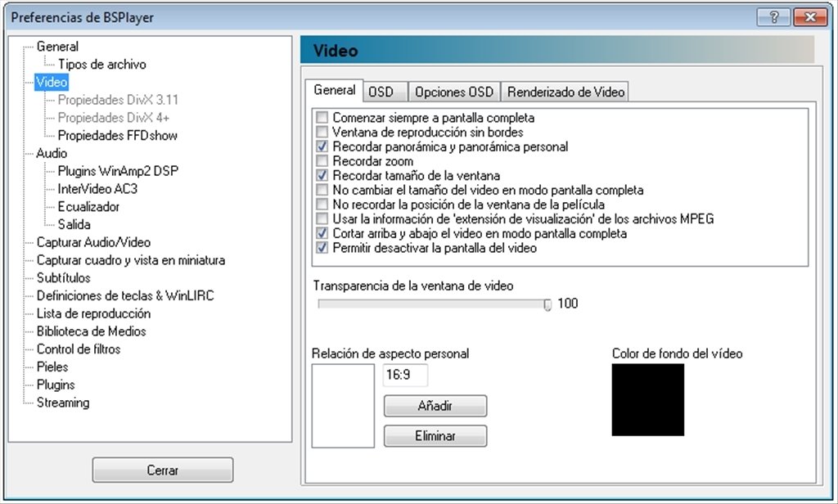Enable the 'Recordar zoom' checkbox
This screenshot has height=504, width=838.
coord(322,161)
